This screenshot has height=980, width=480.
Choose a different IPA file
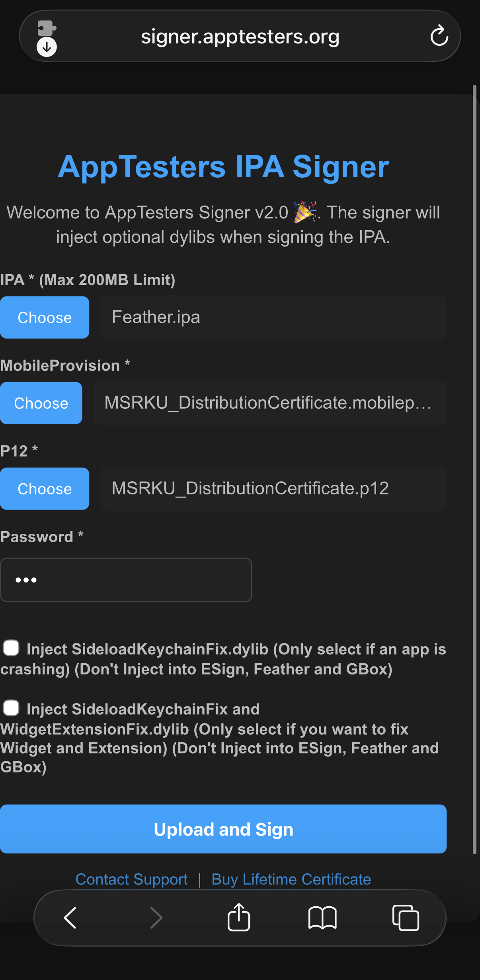45,317
